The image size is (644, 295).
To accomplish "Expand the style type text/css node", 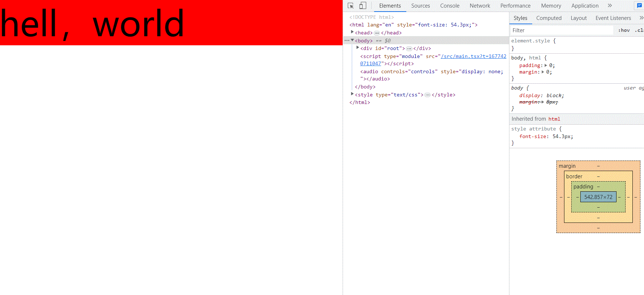I will point(352,94).
